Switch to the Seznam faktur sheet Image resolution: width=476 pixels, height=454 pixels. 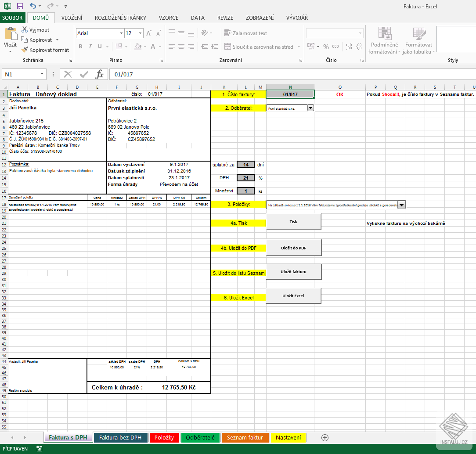point(245,437)
